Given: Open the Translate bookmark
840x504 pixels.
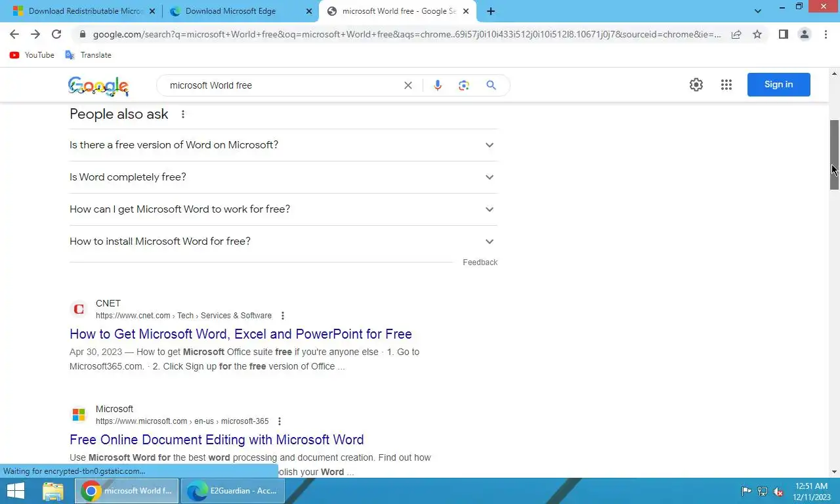Looking at the screenshot, I should pyautogui.click(x=89, y=55).
